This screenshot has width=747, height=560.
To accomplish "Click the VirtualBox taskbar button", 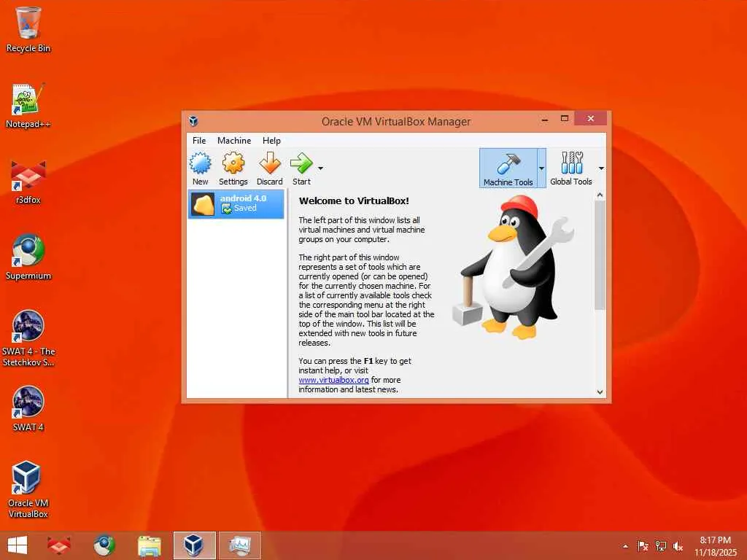I will pos(194,545).
